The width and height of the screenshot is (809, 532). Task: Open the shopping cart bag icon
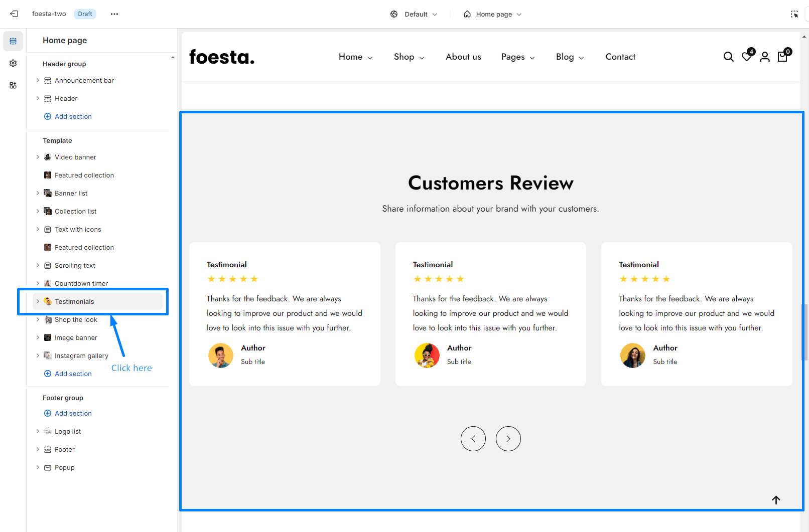tap(782, 57)
